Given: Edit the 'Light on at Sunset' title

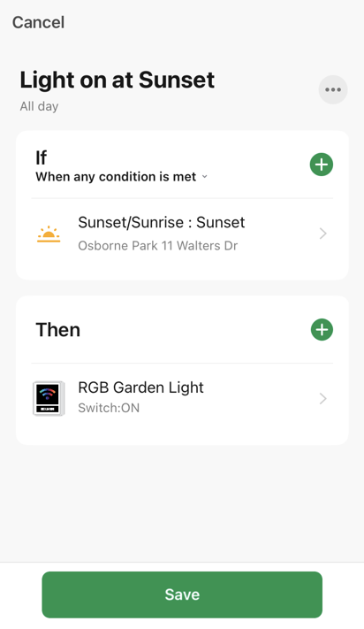Looking at the screenshot, I should pos(118,80).
